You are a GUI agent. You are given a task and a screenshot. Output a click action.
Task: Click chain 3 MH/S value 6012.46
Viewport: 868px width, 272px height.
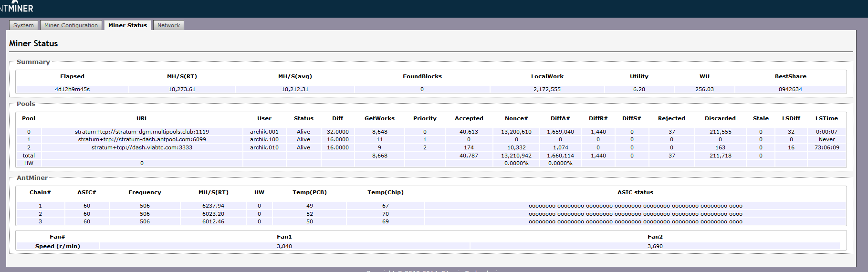coord(213,221)
